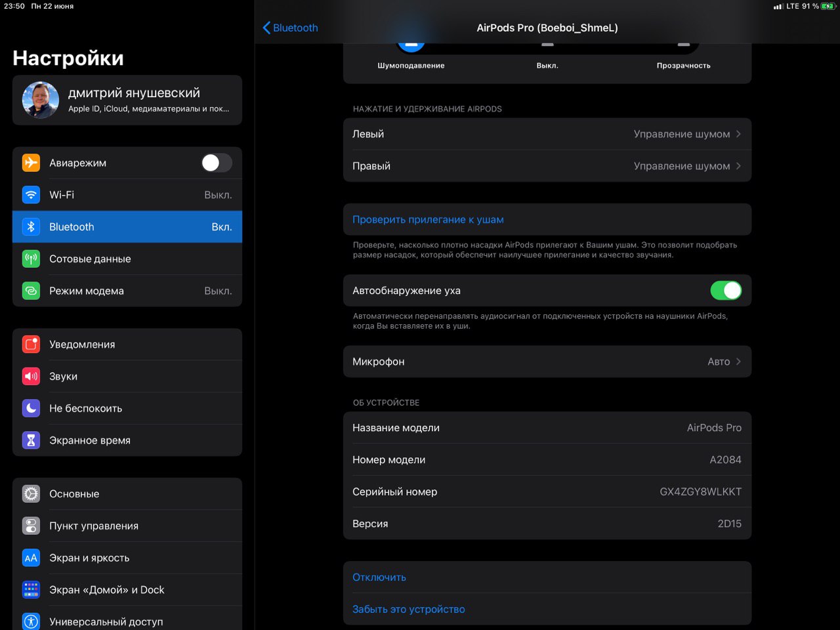Tap the Экран «Домой» и Dock grid icon
The height and width of the screenshot is (630, 840).
(x=31, y=589)
